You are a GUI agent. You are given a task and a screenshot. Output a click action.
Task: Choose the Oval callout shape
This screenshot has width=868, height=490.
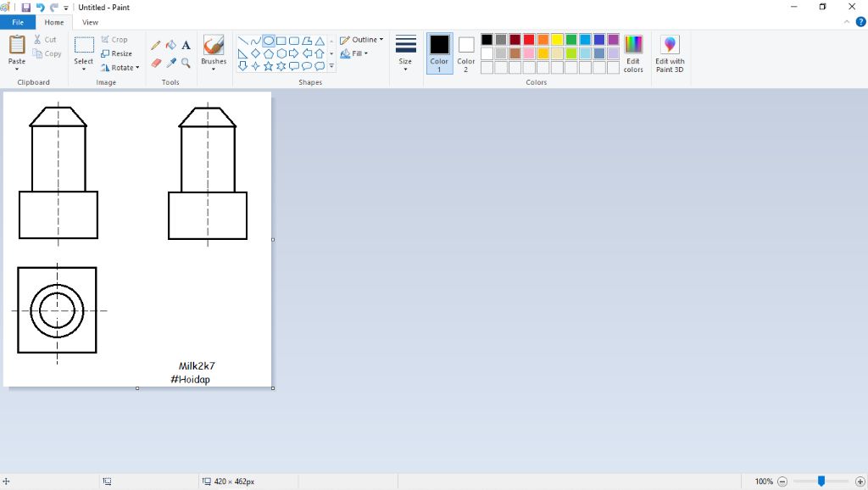pyautogui.click(x=307, y=66)
